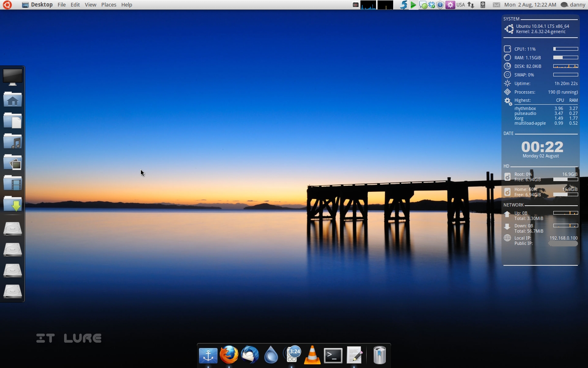
Task: Open VLC media player
Action: coord(312,356)
